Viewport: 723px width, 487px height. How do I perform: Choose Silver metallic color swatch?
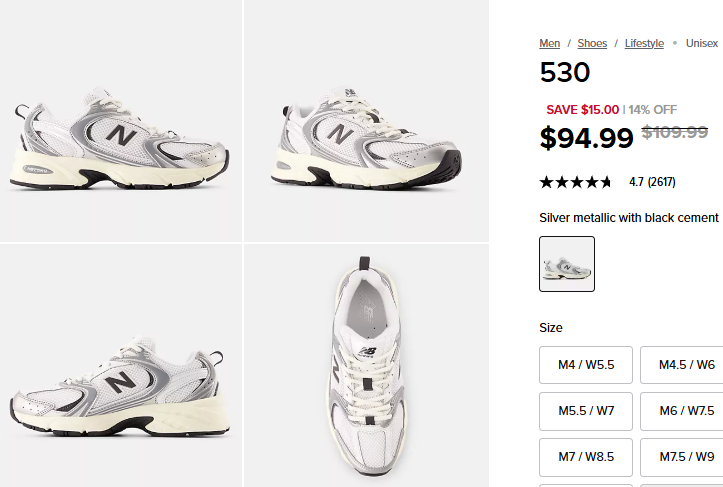tap(567, 264)
